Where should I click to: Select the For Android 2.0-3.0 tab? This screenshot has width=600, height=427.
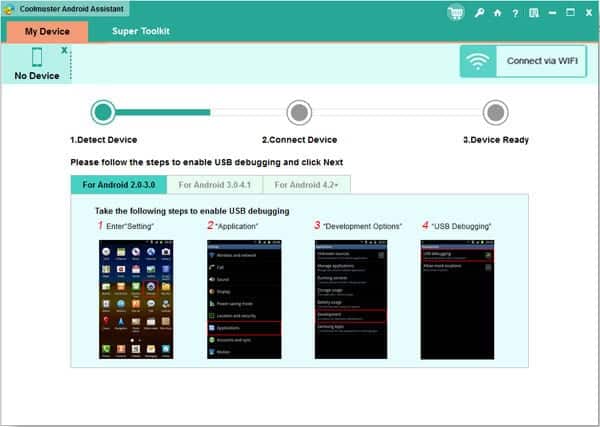[x=119, y=185]
